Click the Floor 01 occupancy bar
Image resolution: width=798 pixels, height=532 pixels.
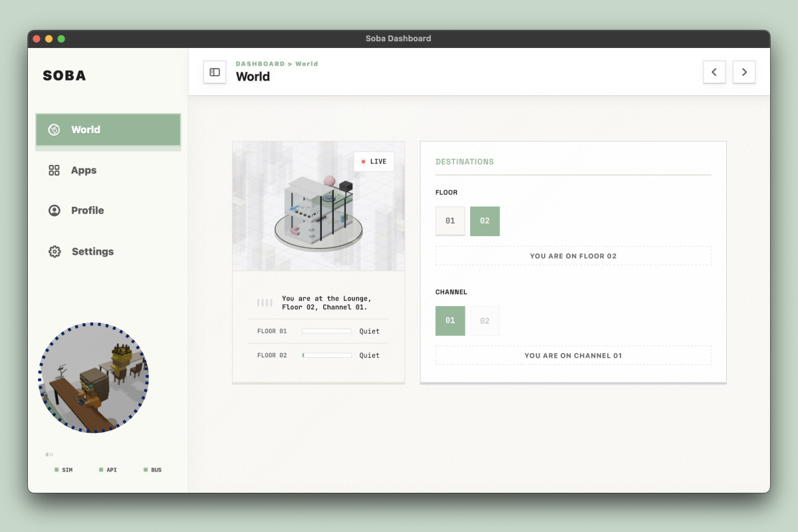click(327, 331)
